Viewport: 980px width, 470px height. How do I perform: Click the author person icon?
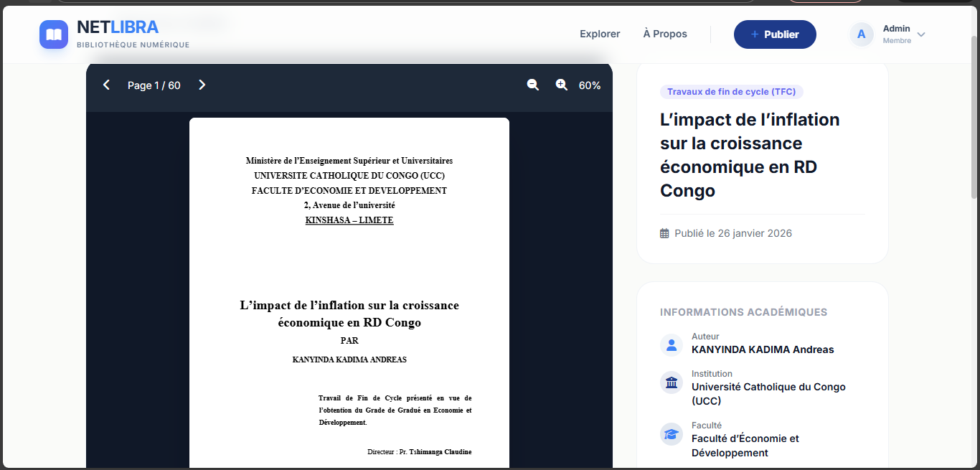[672, 345]
